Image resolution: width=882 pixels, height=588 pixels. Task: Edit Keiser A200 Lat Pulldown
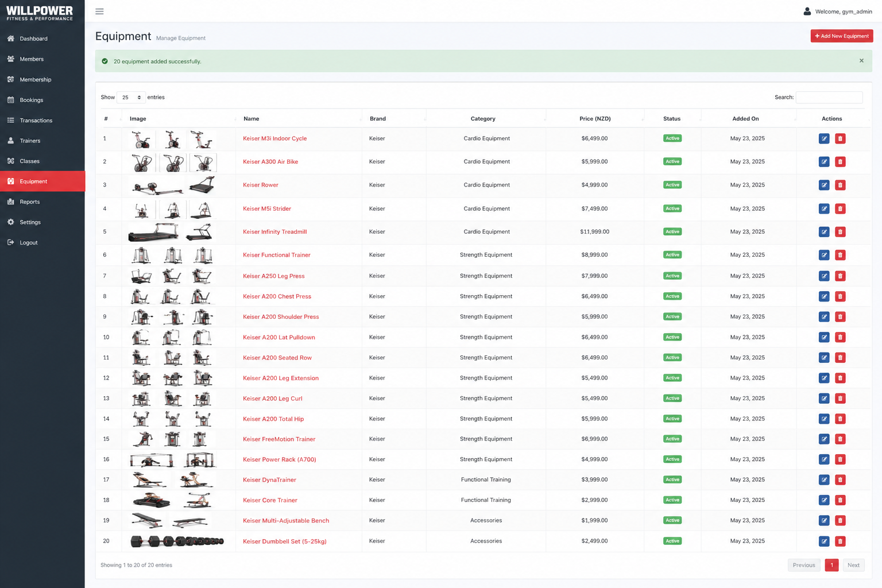tap(824, 337)
